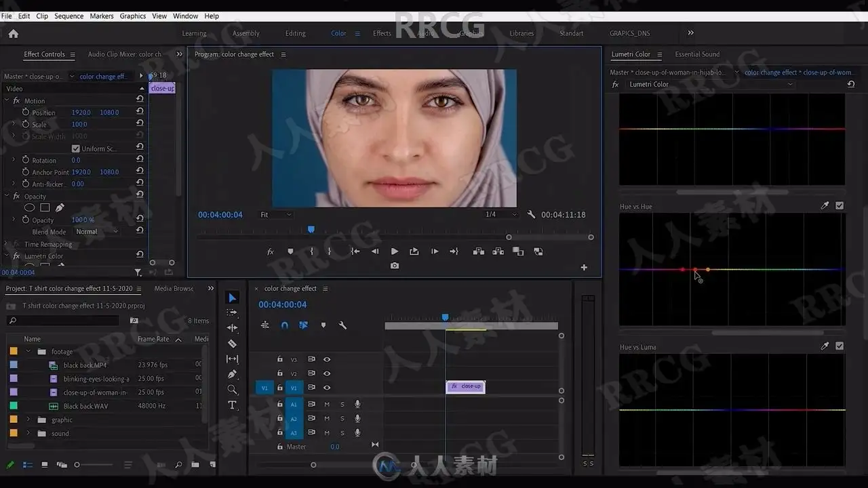The width and height of the screenshot is (868, 488).
Task: Click the Hue vs Hue eyedropper
Action: click(x=825, y=206)
